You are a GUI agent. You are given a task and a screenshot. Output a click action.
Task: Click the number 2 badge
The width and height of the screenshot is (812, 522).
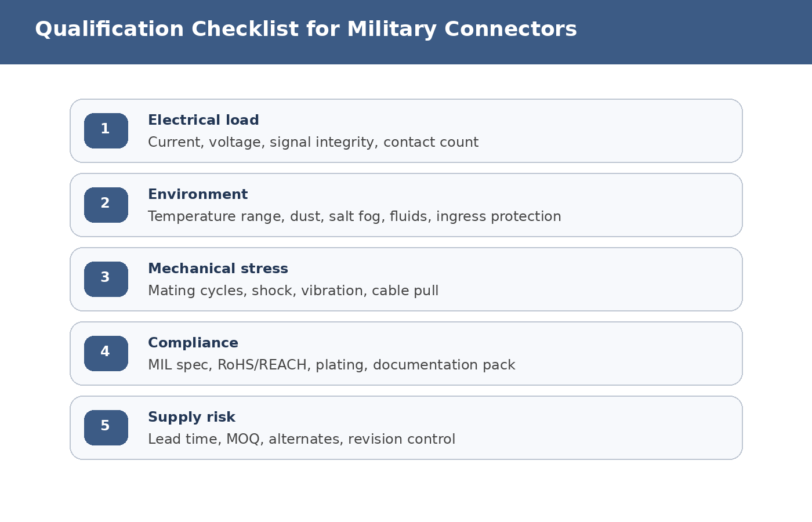(x=106, y=205)
